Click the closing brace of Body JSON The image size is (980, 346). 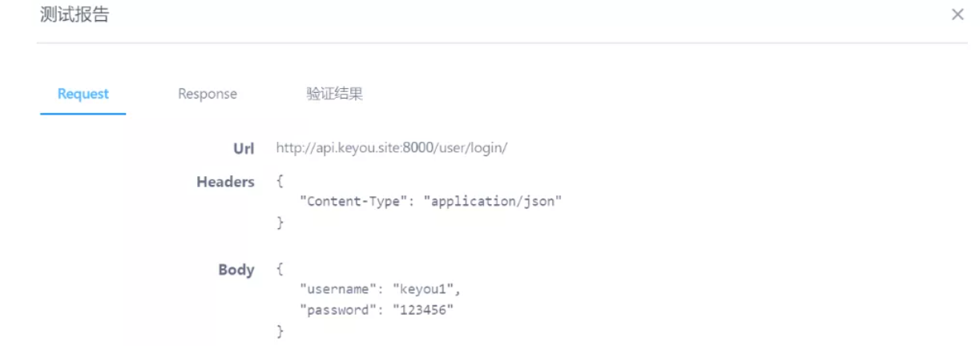point(280,330)
